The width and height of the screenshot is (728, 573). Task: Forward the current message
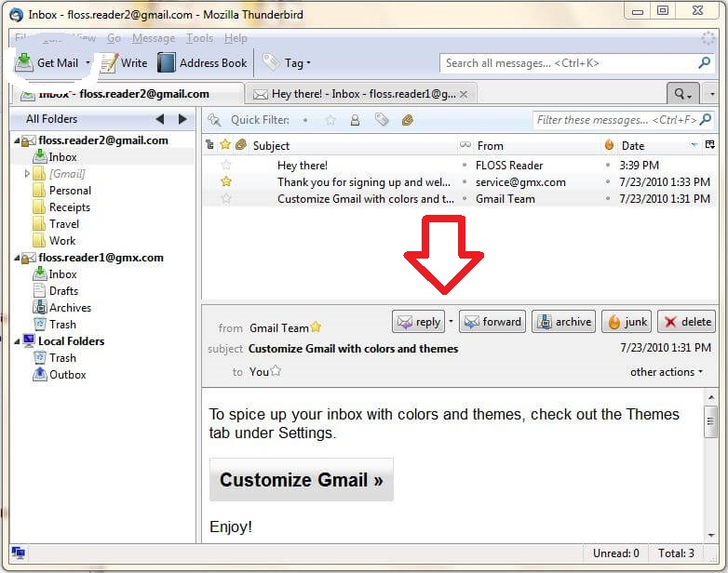(x=492, y=322)
